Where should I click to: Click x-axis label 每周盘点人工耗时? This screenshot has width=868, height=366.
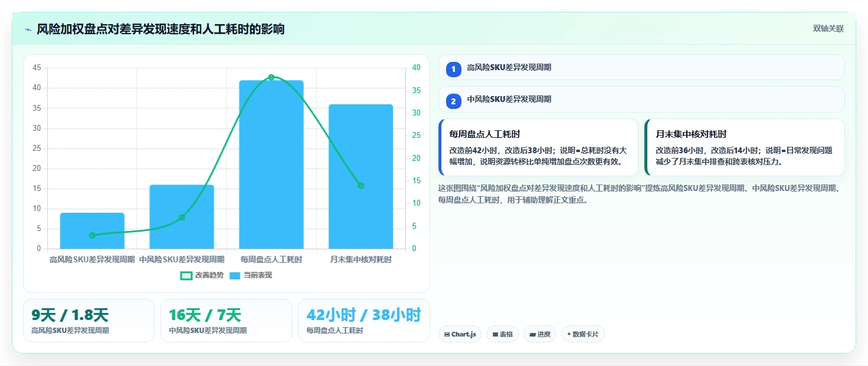point(271,259)
